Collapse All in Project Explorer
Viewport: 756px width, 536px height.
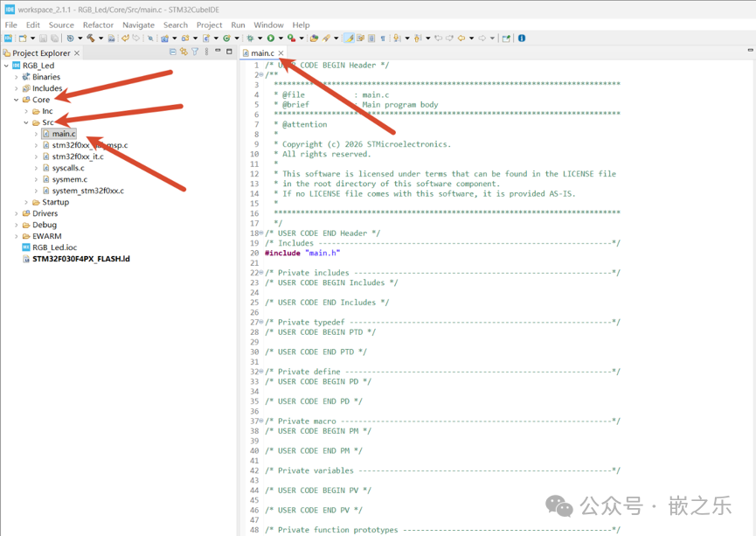pos(172,52)
